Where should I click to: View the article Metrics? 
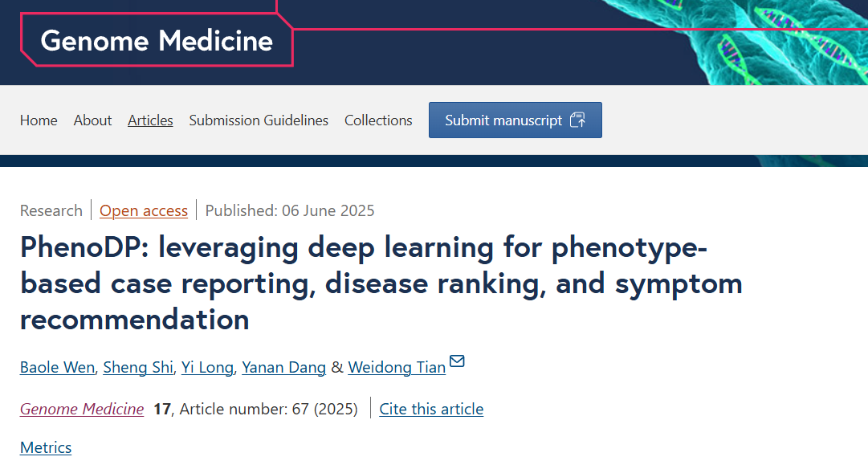46,448
